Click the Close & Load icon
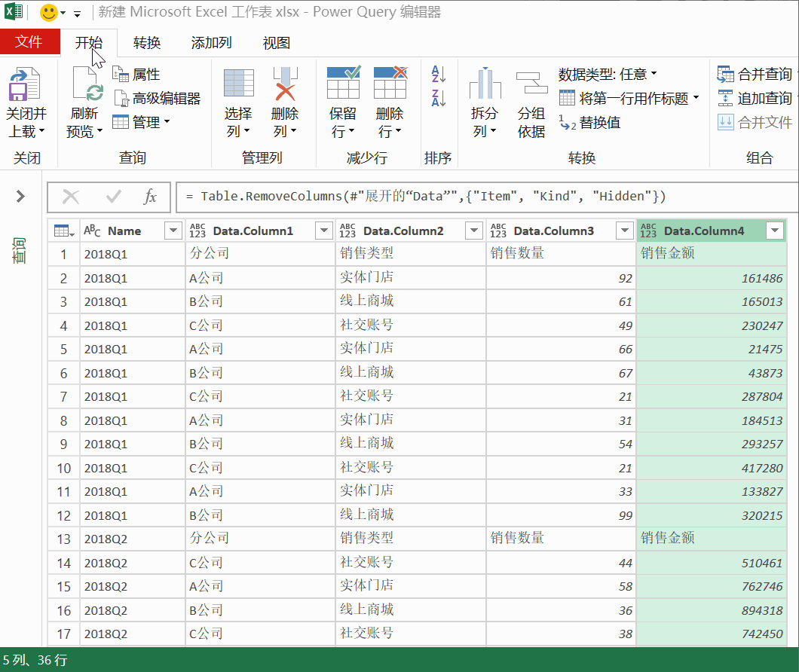 [23, 84]
